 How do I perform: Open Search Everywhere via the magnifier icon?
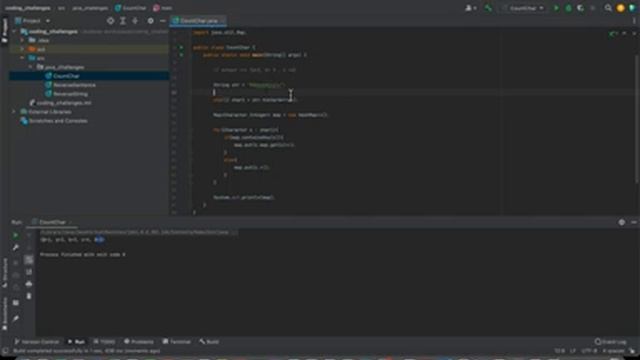pyautogui.click(x=608, y=8)
